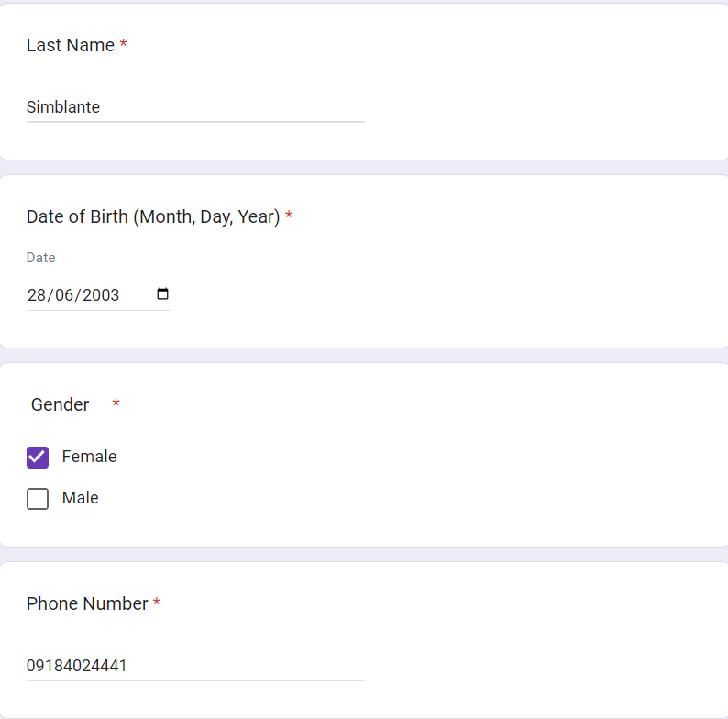Select the month "06" in birth date

tap(63, 295)
